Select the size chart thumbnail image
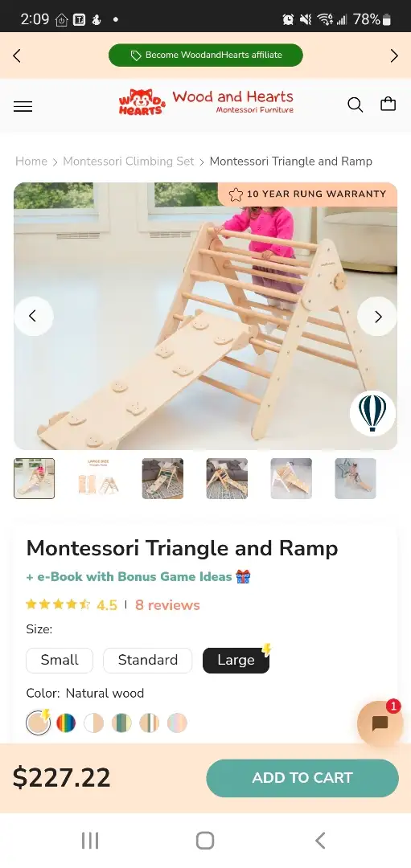This screenshot has height=868, width=411. (x=99, y=478)
